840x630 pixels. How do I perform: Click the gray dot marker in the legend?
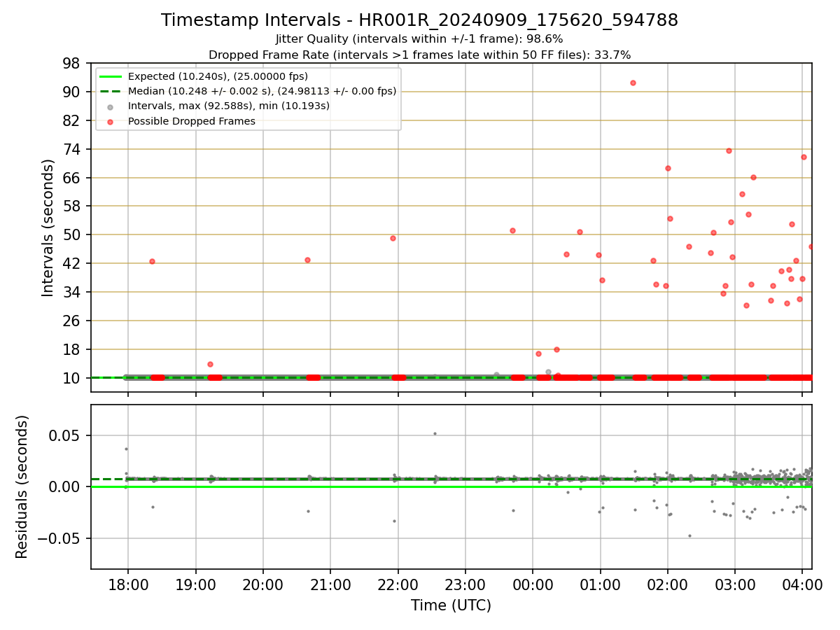click(111, 106)
